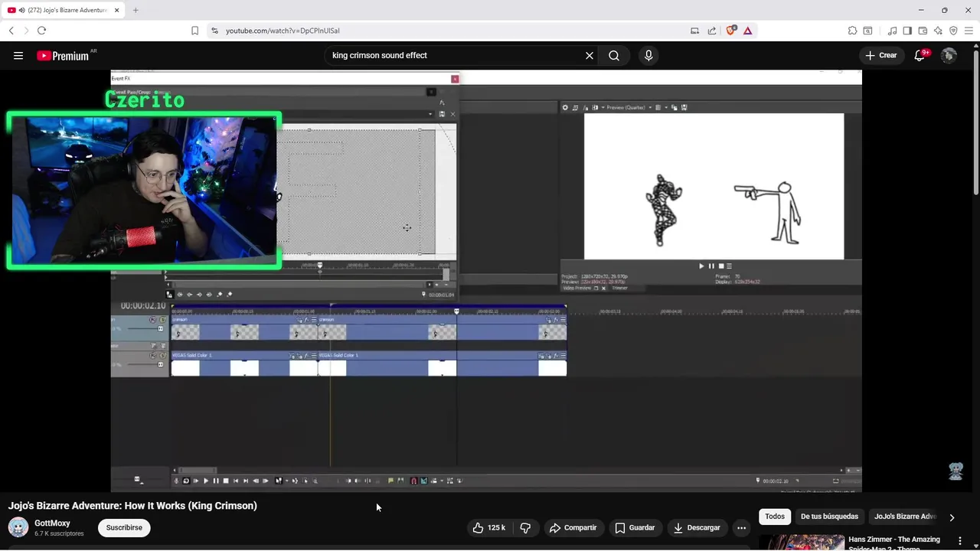This screenshot has width=980, height=551.
Task: Click Suscribirse button
Action: [x=124, y=527]
